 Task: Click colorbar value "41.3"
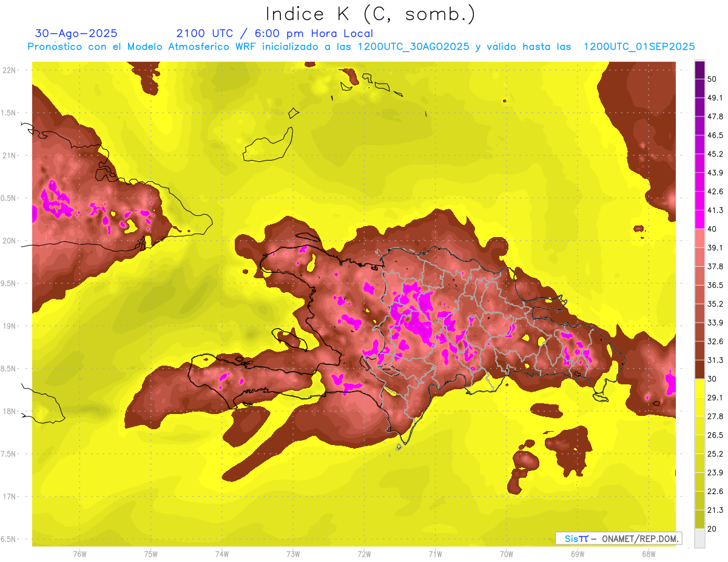pos(715,210)
